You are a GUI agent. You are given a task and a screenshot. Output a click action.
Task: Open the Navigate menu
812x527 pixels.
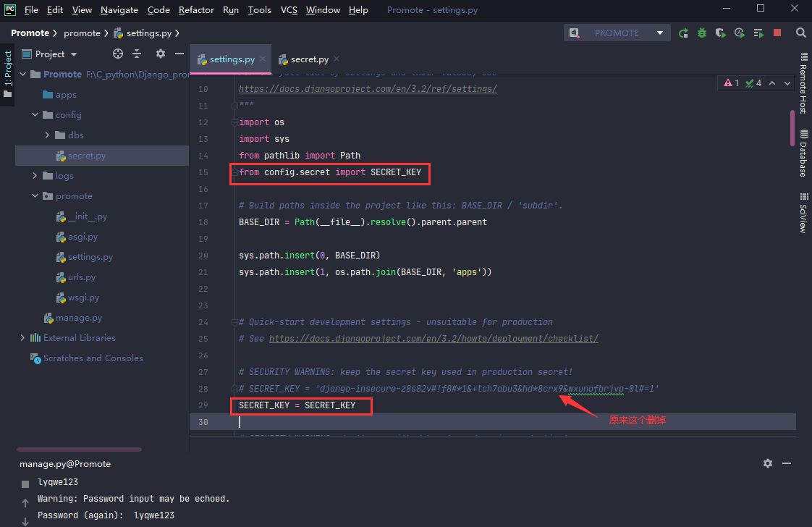click(x=119, y=10)
